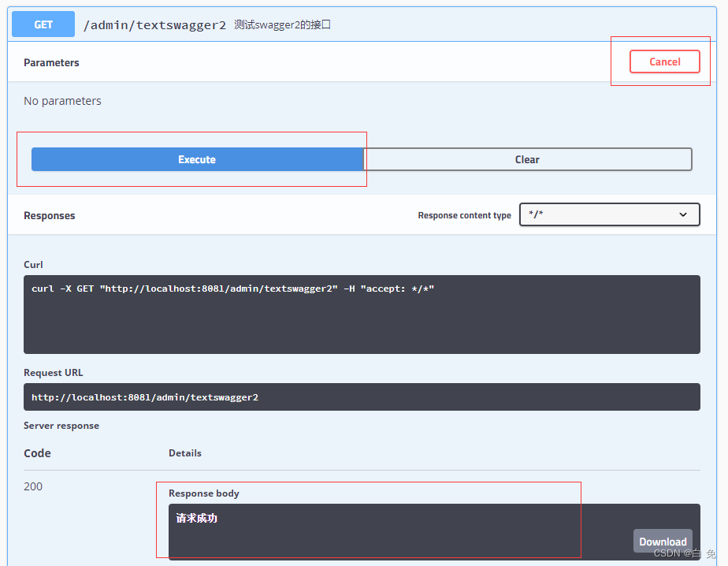Click the blue GET method badge

click(43, 24)
